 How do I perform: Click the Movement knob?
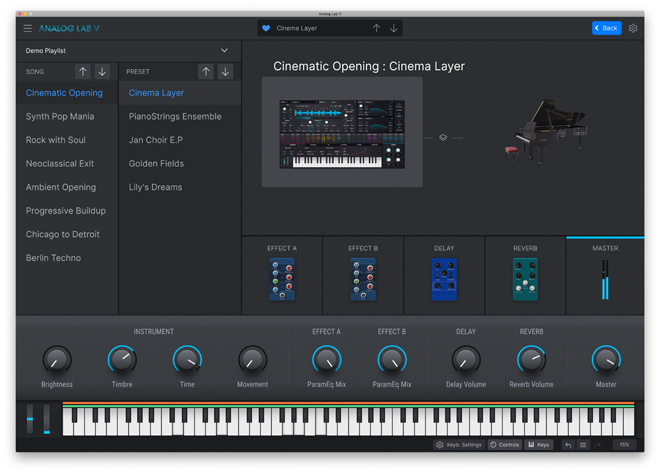[253, 360]
